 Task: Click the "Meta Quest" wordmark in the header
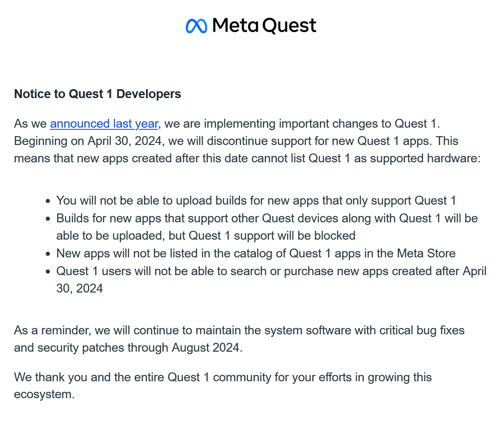pos(264,26)
